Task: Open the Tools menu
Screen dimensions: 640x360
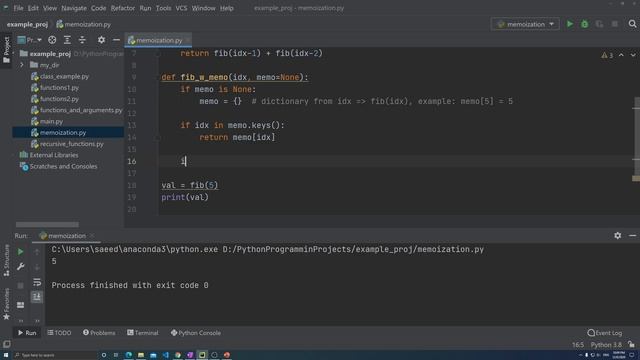Action: pos(163,8)
